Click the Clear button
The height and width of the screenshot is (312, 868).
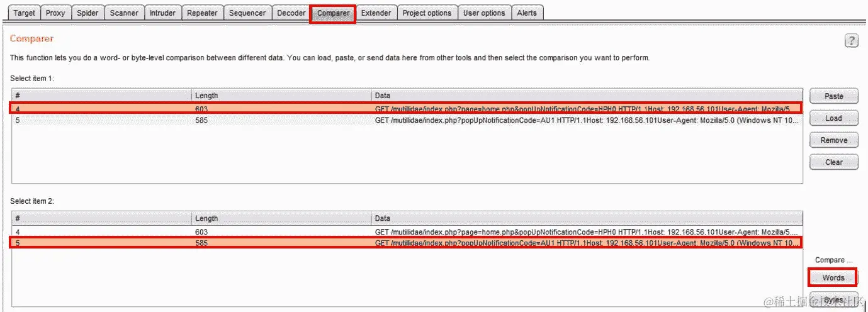pyautogui.click(x=834, y=162)
